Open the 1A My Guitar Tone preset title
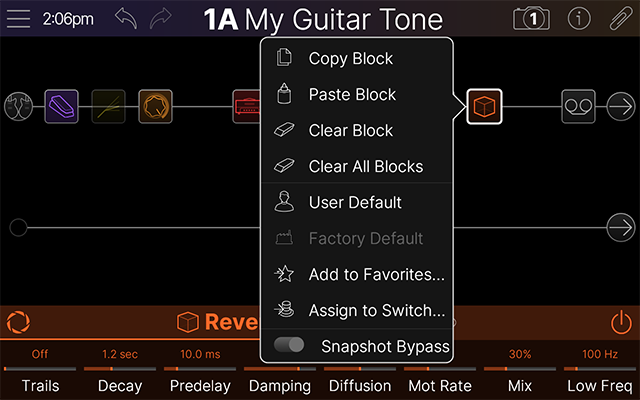This screenshot has height=400, width=640. tap(323, 19)
